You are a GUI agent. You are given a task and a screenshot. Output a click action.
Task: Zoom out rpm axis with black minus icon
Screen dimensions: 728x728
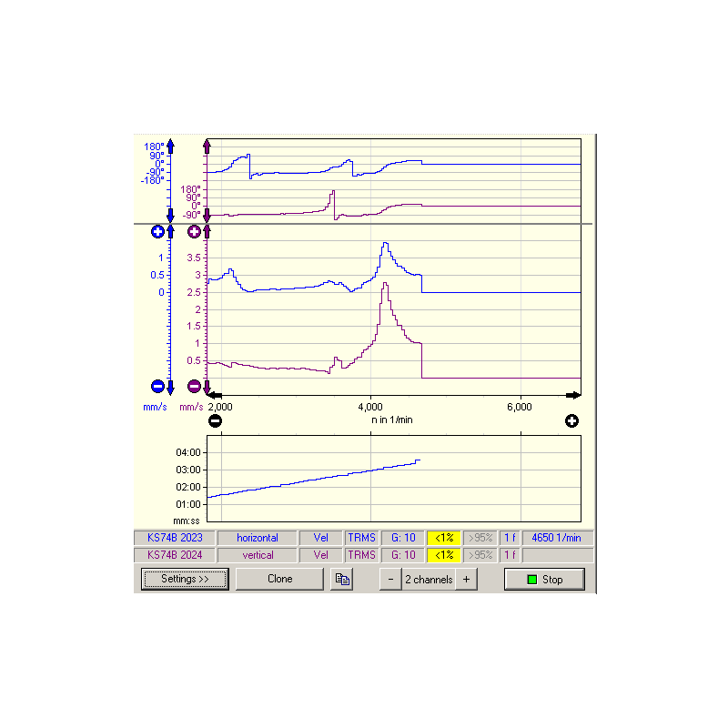click(x=215, y=421)
